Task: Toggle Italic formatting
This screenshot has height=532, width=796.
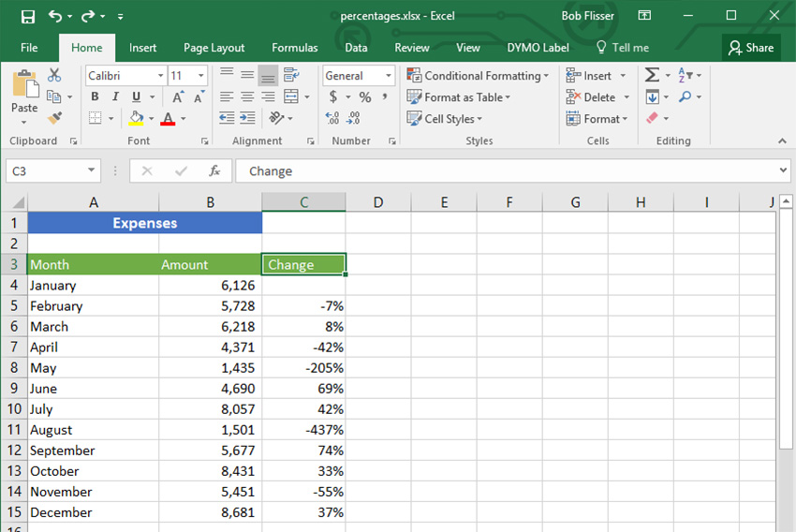Action: click(x=115, y=96)
